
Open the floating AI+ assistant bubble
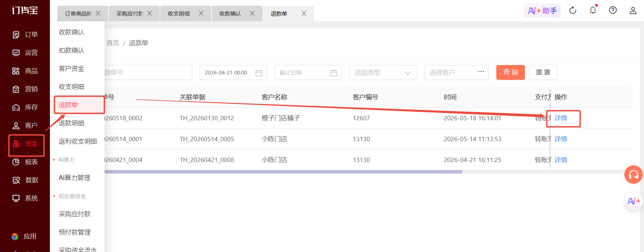point(634,201)
